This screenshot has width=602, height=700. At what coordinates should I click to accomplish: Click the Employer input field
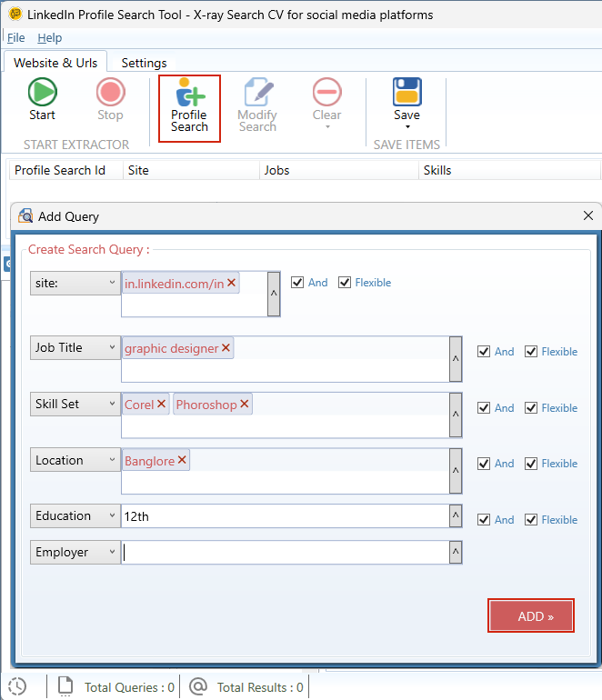point(286,552)
